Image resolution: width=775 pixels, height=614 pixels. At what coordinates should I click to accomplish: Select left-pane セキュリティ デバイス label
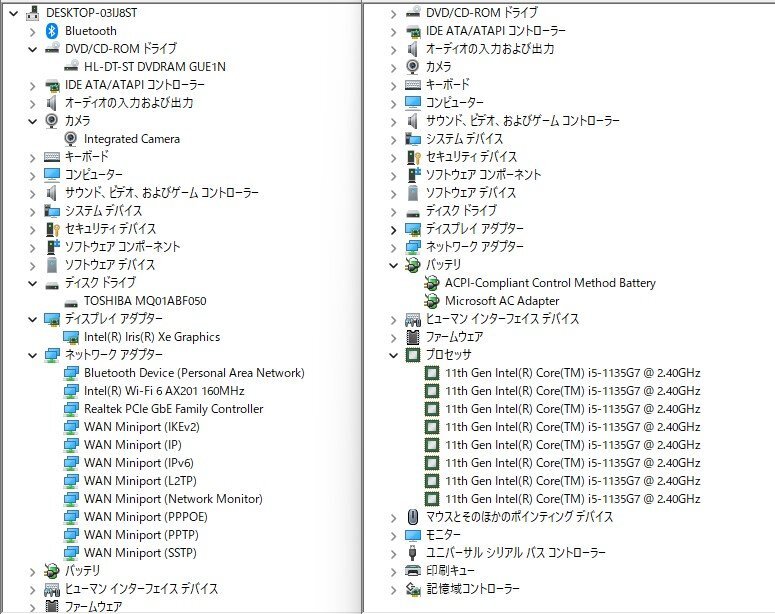pos(111,229)
